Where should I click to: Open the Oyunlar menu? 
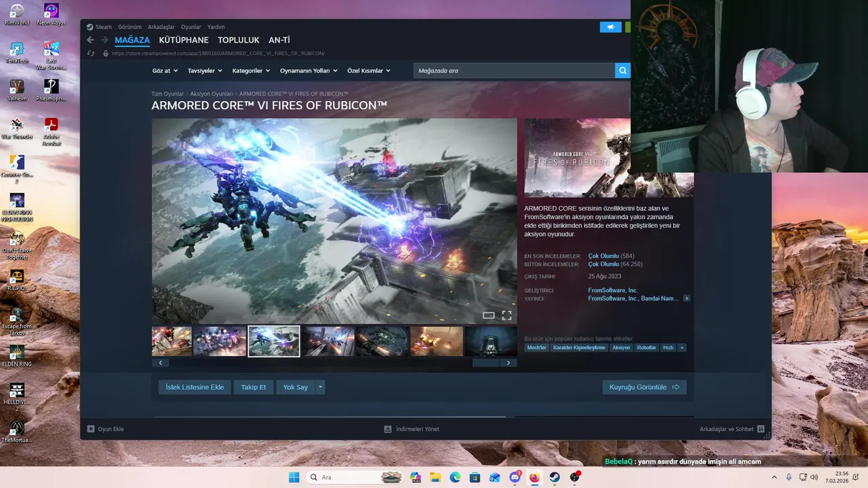point(191,27)
